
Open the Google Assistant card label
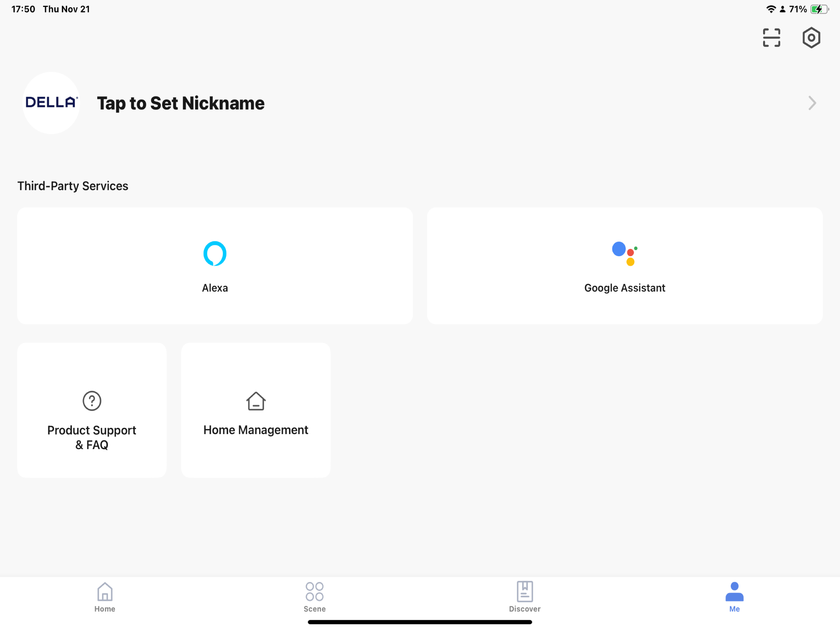(625, 288)
